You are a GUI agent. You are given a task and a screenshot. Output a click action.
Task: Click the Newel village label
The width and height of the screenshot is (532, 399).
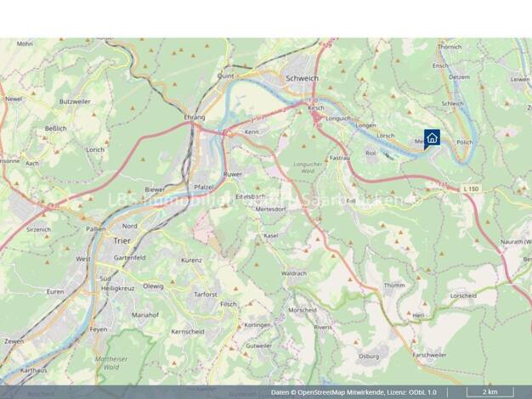click(14, 99)
